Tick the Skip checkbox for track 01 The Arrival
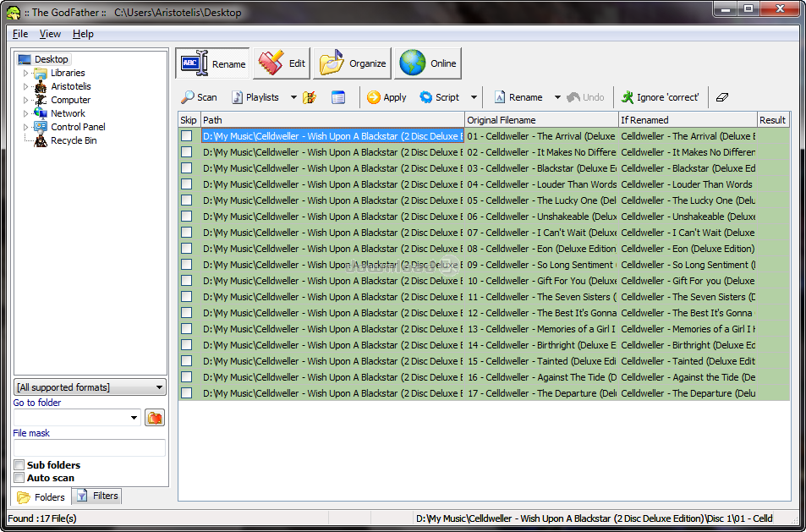This screenshot has height=532, width=806. [x=187, y=135]
